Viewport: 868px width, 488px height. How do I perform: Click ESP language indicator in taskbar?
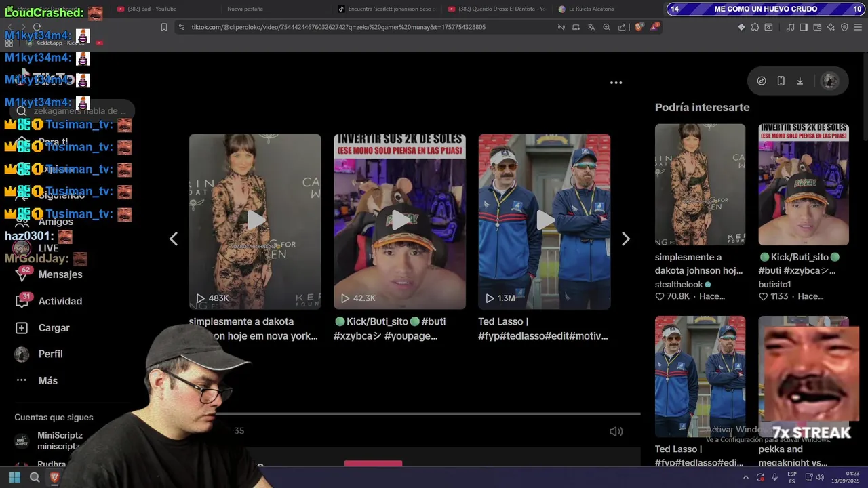[x=792, y=477]
